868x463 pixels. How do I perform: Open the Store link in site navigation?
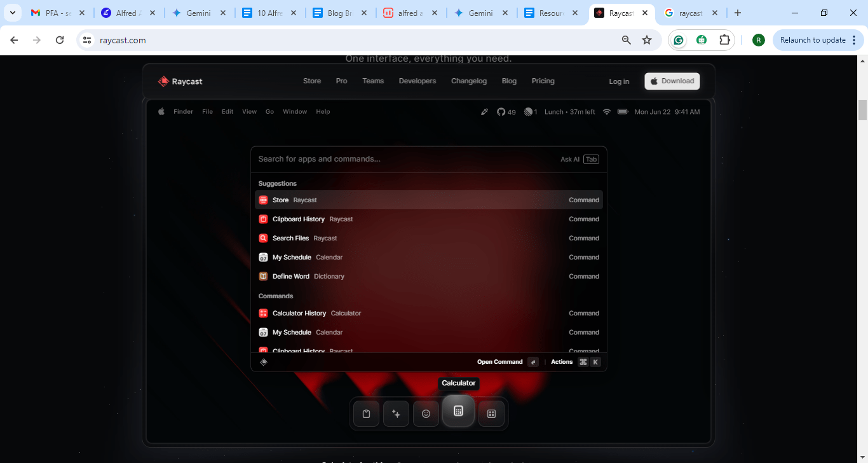312,81
